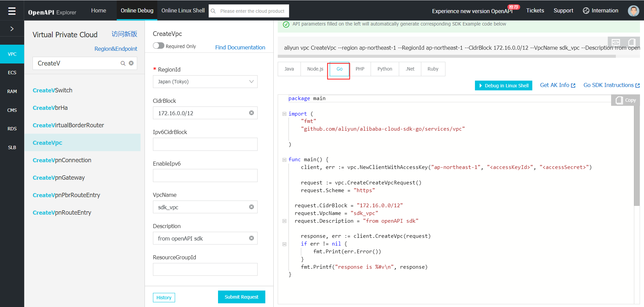Click the globe icon next to Internation
This screenshot has height=307, width=644.
586,11
